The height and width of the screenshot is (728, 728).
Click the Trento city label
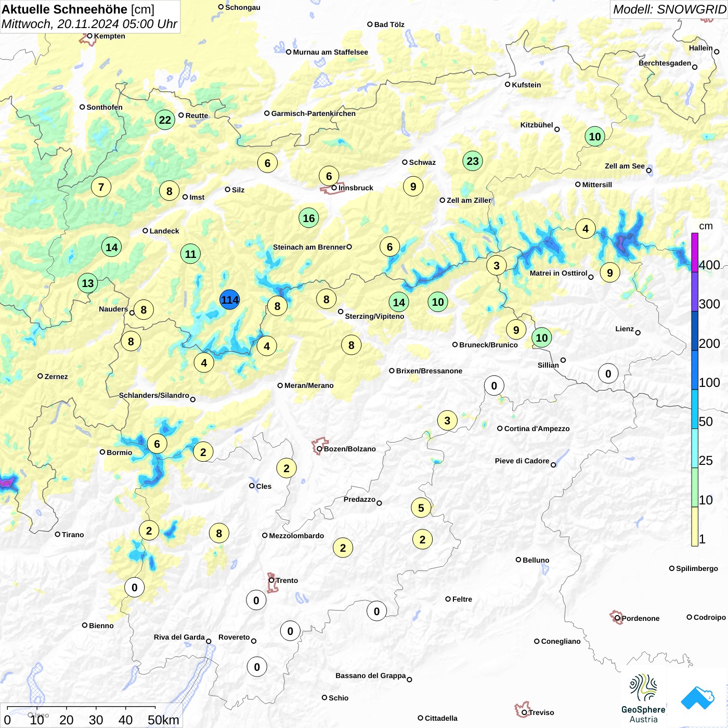click(287, 580)
